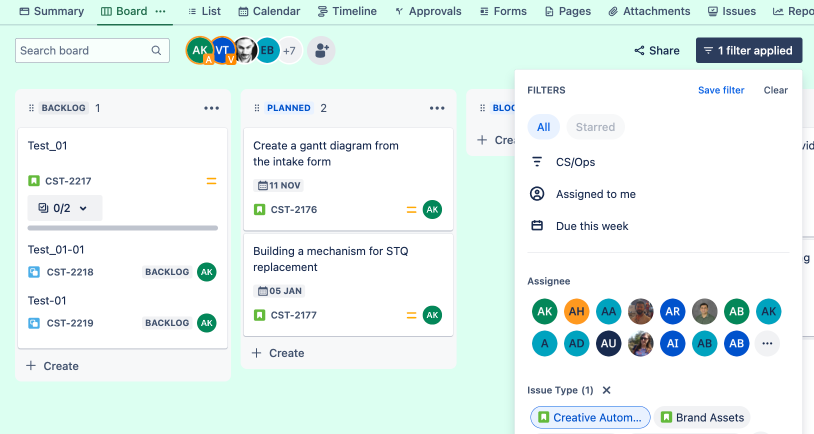Screen dimensions: 814x434
Task: Click Save filter link
Action: (721, 90)
